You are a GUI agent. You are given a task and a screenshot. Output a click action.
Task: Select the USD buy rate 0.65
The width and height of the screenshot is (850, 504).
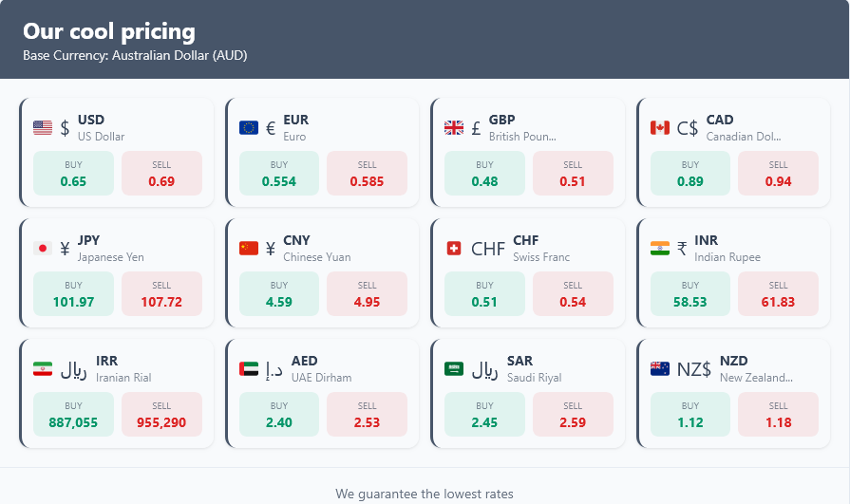coord(73,181)
